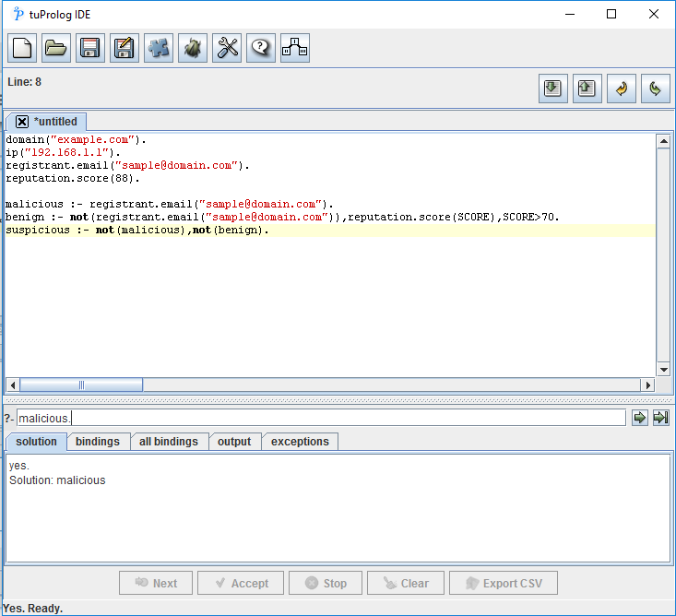Viewport: 676px width, 616px height.
Task: Open configuration wrench tools icon
Action: pos(227,48)
